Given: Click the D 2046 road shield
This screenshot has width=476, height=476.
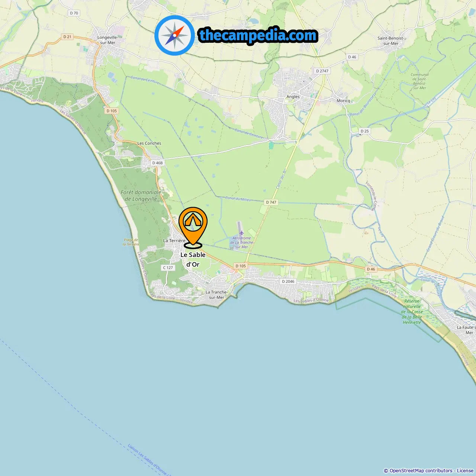Looking at the screenshot, I should (288, 282).
